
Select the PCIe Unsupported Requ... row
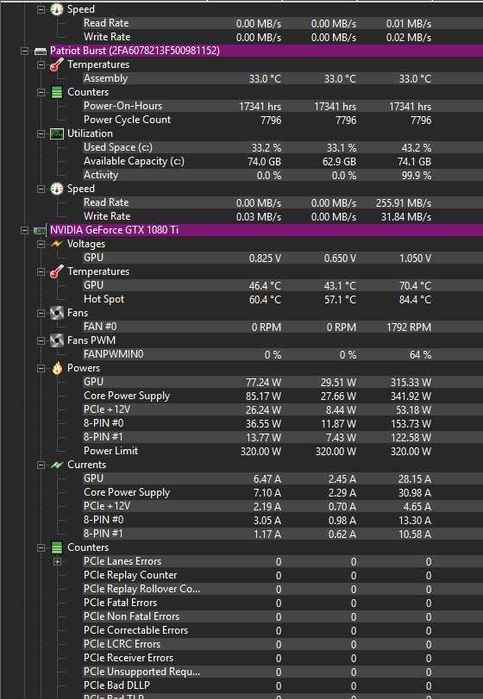coord(282,672)
